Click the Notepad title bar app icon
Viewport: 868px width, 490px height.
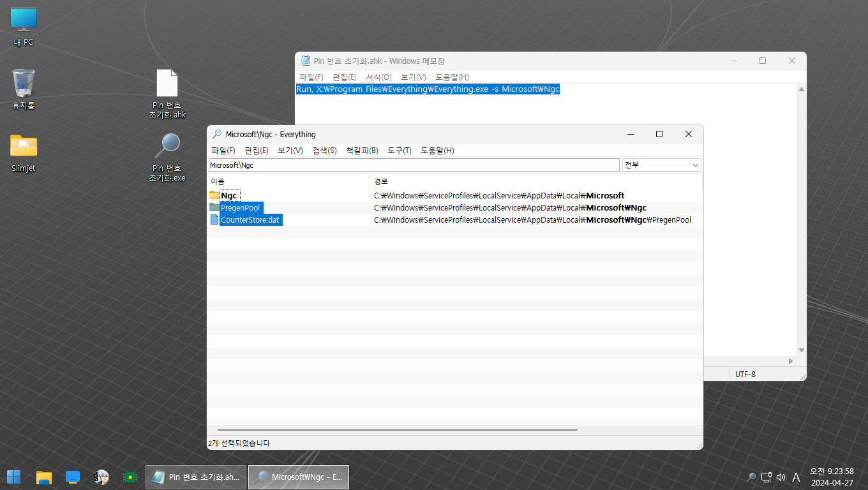306,61
